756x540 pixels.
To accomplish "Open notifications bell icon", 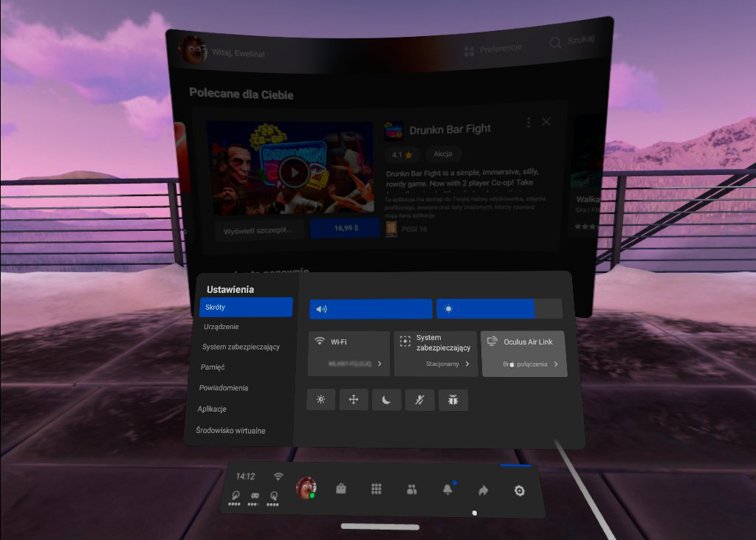I will click(x=447, y=490).
